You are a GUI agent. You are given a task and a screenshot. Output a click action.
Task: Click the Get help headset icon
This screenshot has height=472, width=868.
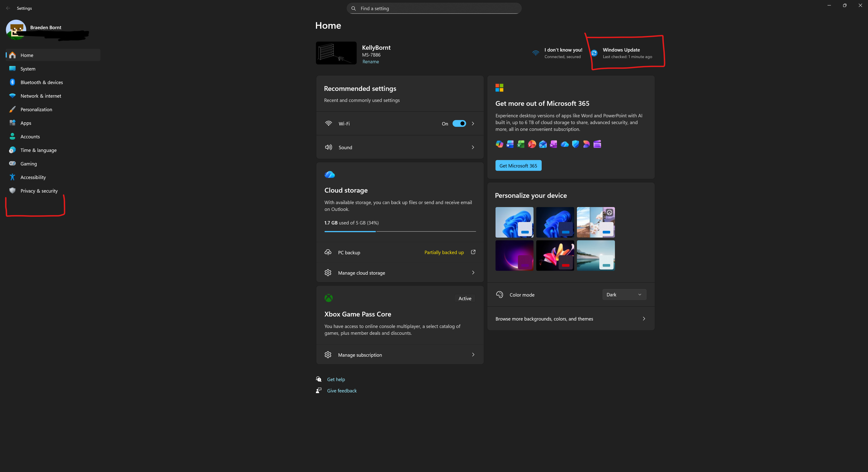319,379
